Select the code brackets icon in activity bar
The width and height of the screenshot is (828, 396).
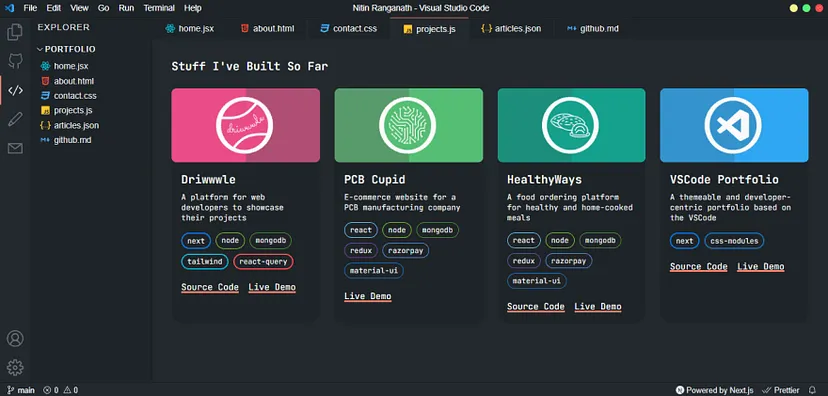click(15, 90)
